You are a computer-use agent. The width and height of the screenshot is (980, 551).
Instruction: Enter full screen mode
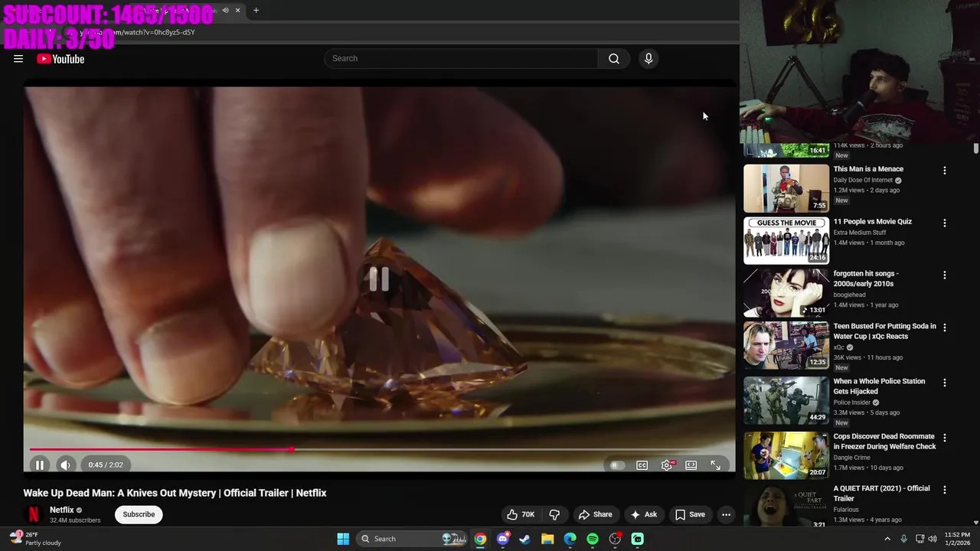pos(715,465)
